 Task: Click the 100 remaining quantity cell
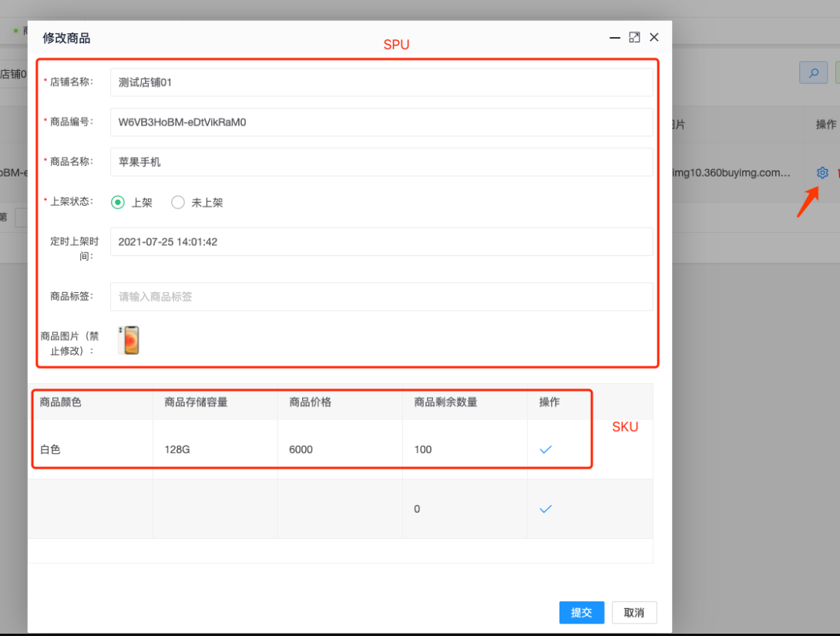tap(465, 449)
